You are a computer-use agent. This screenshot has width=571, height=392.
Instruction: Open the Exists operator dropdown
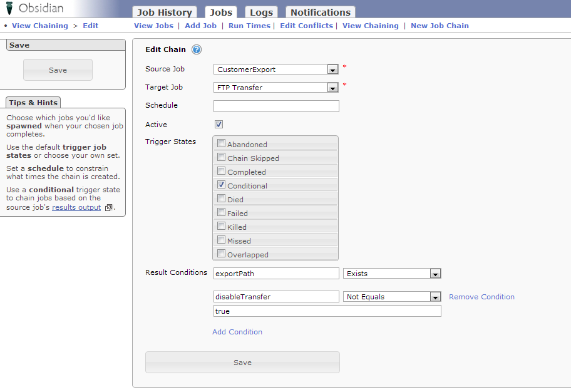435,274
